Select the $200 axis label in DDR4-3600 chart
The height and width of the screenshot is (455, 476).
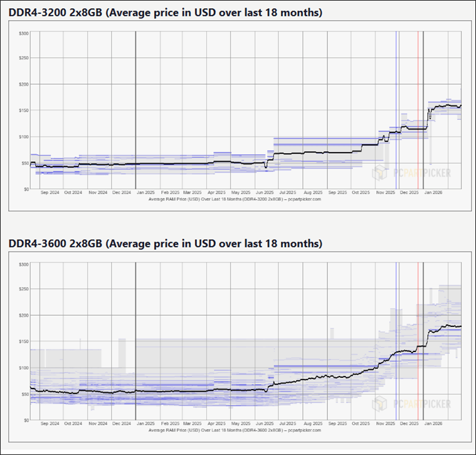tap(24, 316)
